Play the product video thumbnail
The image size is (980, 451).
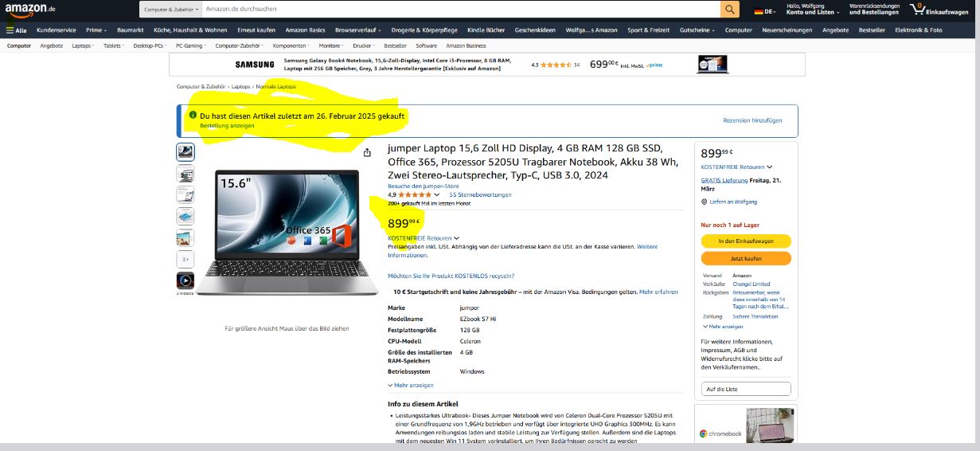point(185,281)
